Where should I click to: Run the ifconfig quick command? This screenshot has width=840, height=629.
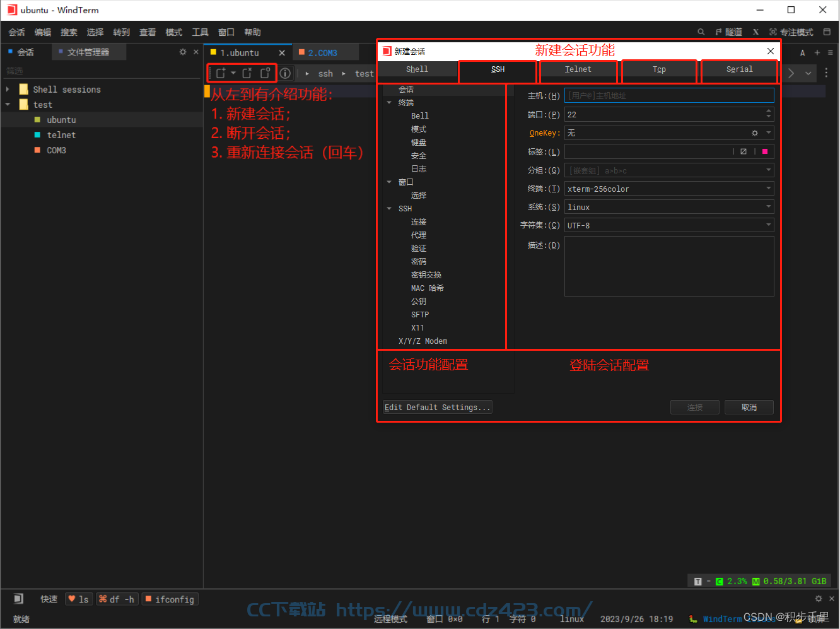coord(170,599)
